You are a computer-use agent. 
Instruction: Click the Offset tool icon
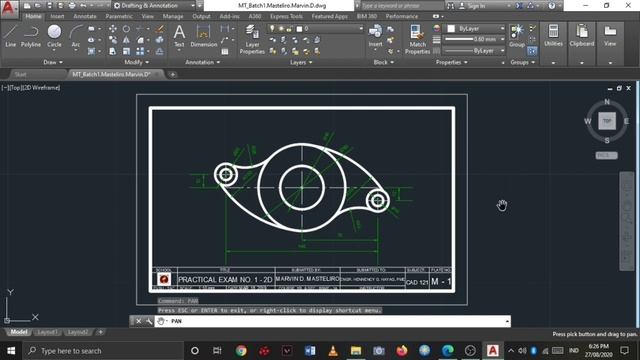tap(160, 51)
